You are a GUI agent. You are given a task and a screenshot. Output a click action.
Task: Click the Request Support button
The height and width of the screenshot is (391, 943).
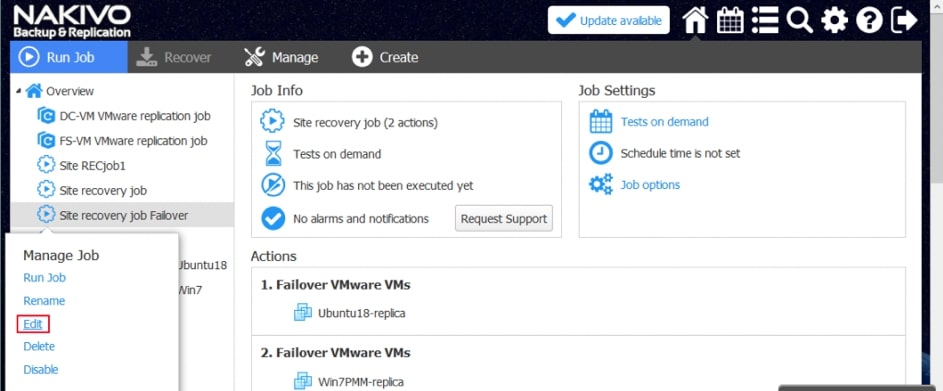tap(504, 218)
